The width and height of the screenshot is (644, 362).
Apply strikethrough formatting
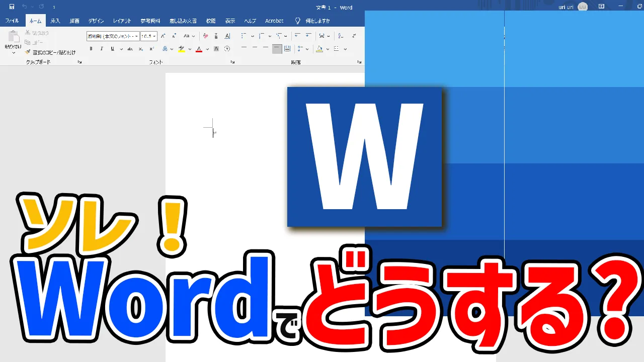[130, 49]
